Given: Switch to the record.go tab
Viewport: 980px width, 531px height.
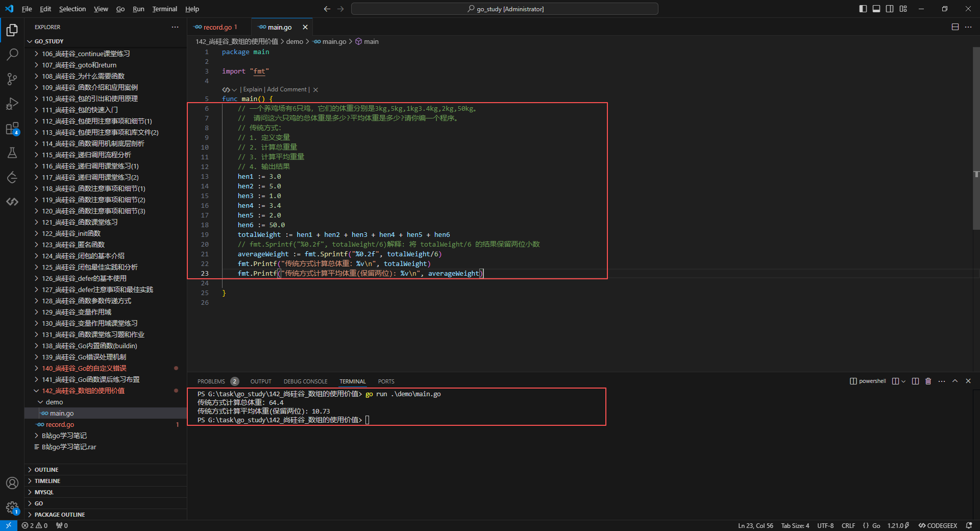Looking at the screenshot, I should tap(220, 27).
